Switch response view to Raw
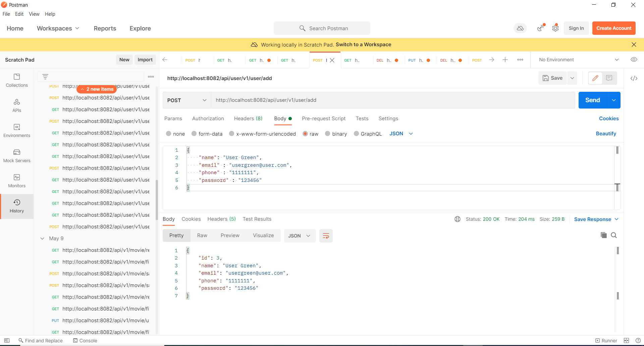 pyautogui.click(x=202, y=235)
